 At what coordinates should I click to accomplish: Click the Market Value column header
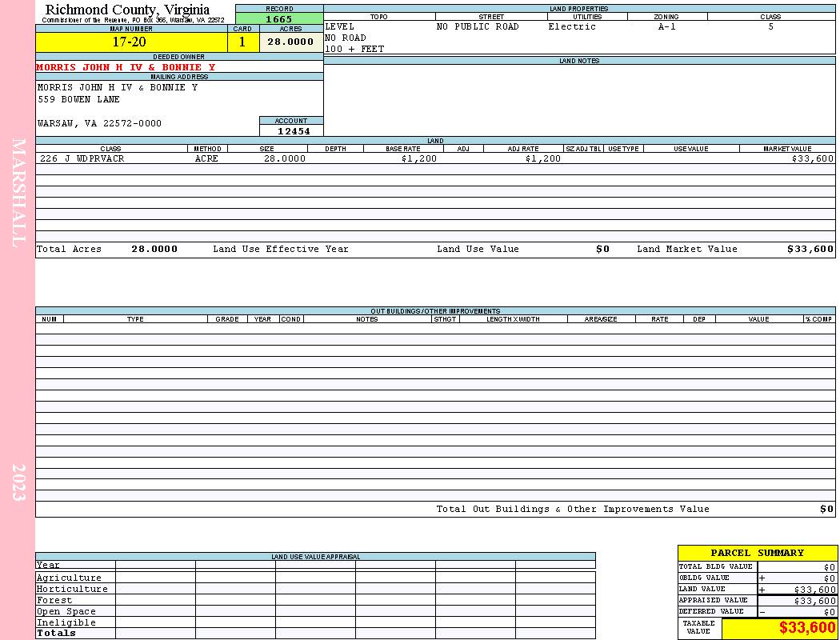(787, 149)
